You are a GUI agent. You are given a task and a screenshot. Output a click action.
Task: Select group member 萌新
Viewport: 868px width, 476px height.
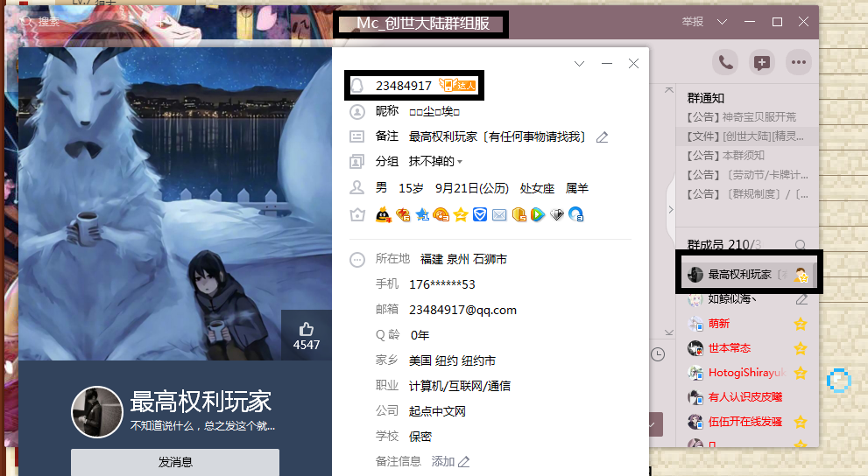(x=747, y=324)
